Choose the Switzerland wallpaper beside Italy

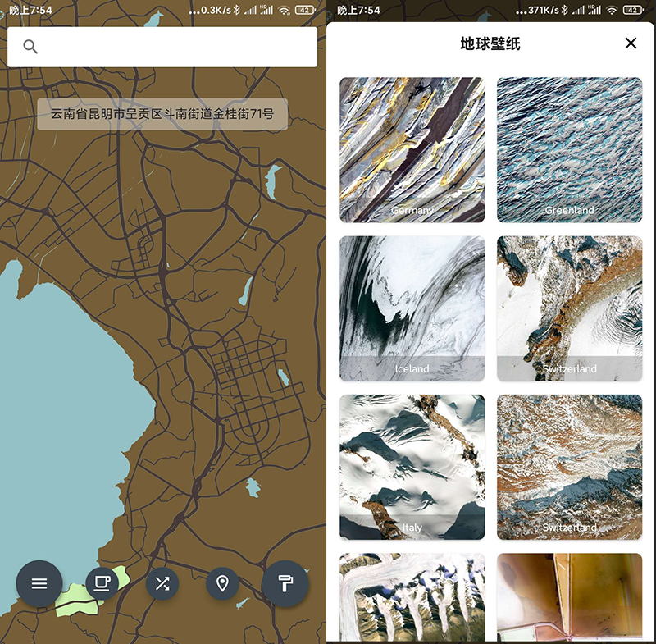click(x=569, y=467)
